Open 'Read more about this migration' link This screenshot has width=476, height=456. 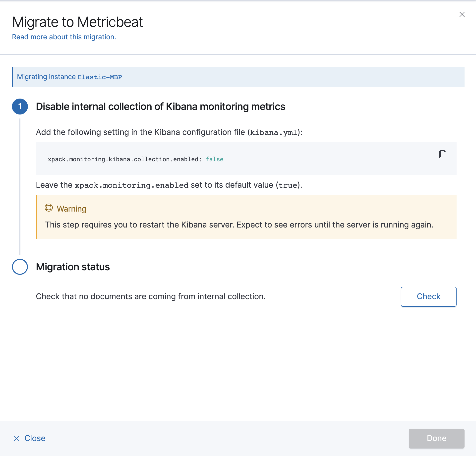tap(64, 37)
